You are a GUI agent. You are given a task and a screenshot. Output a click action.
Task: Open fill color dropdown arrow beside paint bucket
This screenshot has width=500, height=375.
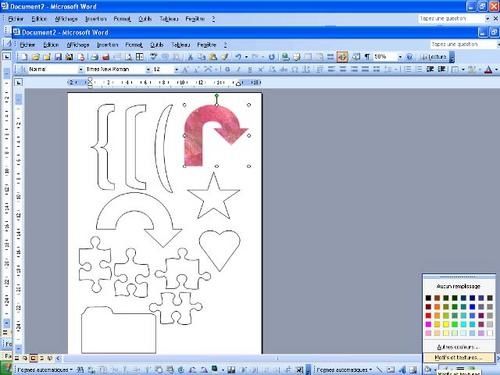436,370
